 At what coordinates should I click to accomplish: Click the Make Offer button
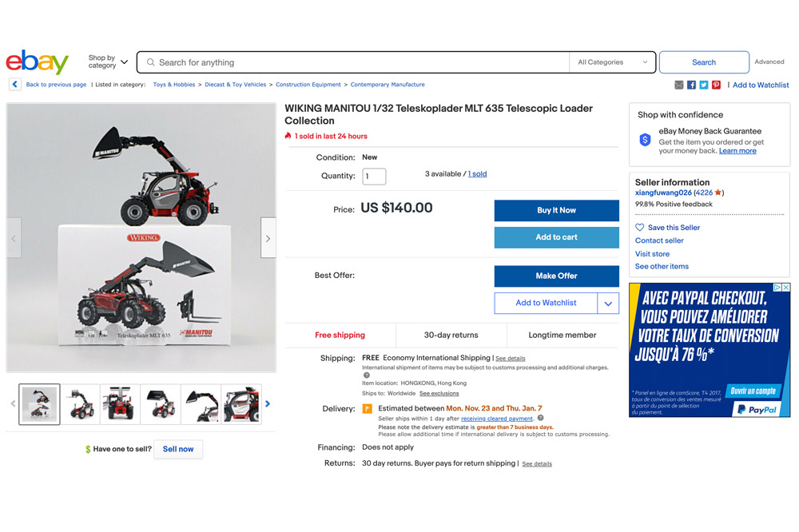556,276
